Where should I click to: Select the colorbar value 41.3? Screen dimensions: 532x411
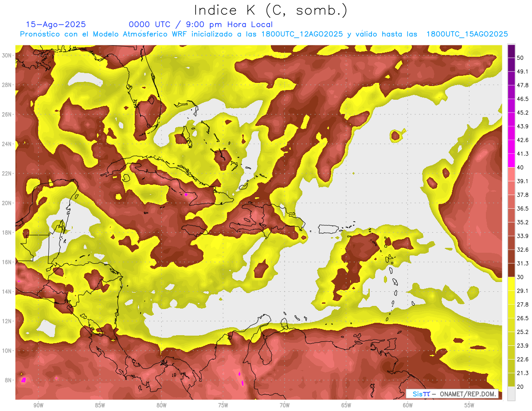click(x=522, y=154)
